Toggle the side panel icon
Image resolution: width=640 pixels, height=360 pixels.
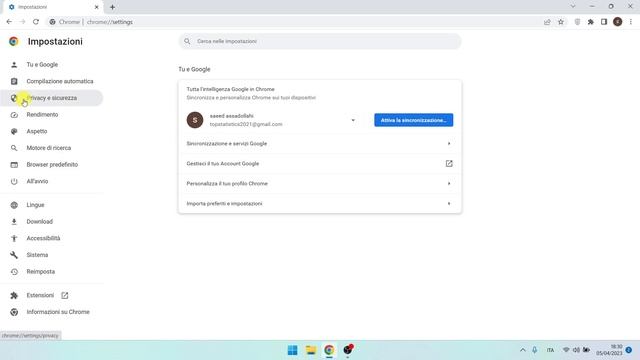click(x=604, y=22)
